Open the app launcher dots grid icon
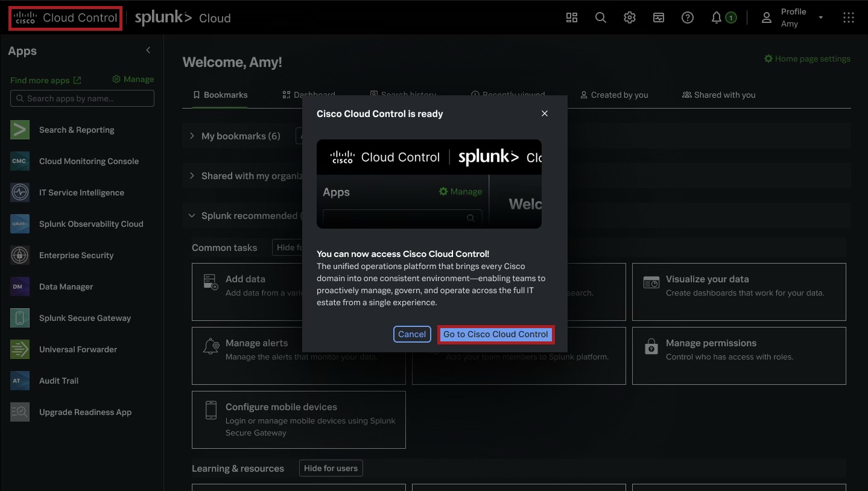The height and width of the screenshot is (491, 868). (x=849, y=17)
